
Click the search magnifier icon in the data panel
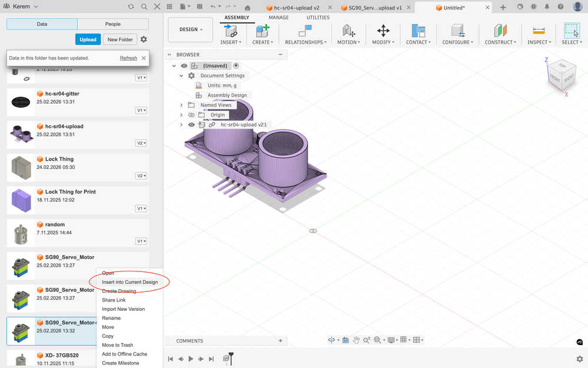point(144,6)
